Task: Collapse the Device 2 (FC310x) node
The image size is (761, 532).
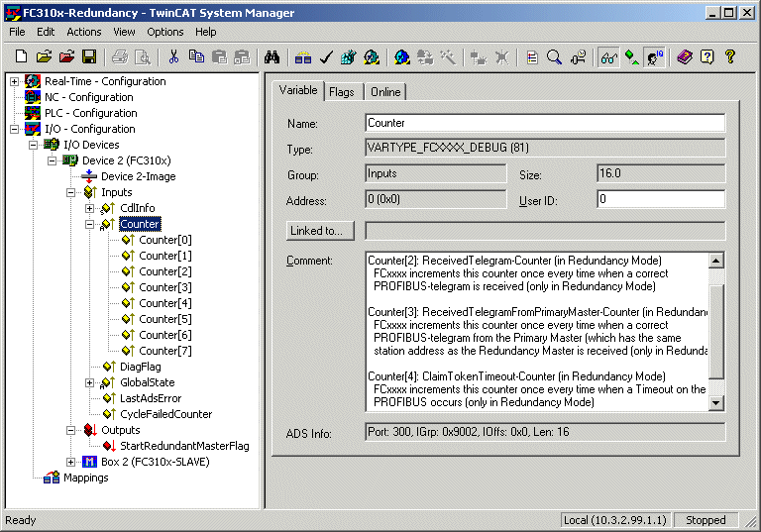Action: pos(52,160)
